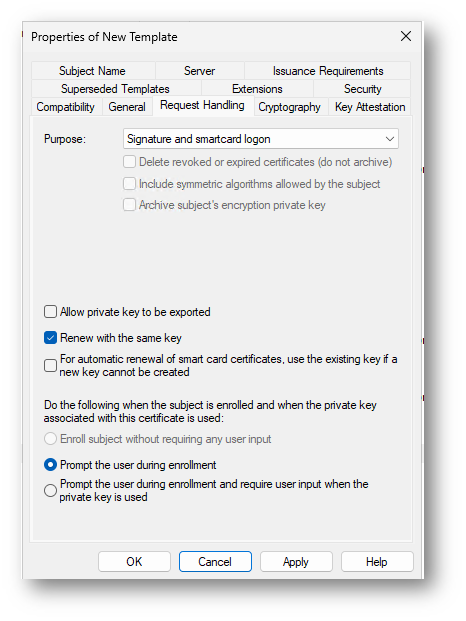Switch to the Subject Name tab
This screenshot has width=466, height=621.
[x=93, y=71]
